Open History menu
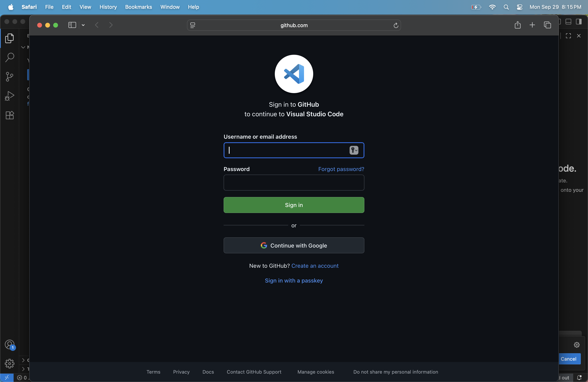Viewport: 588px width, 382px height. (108, 7)
